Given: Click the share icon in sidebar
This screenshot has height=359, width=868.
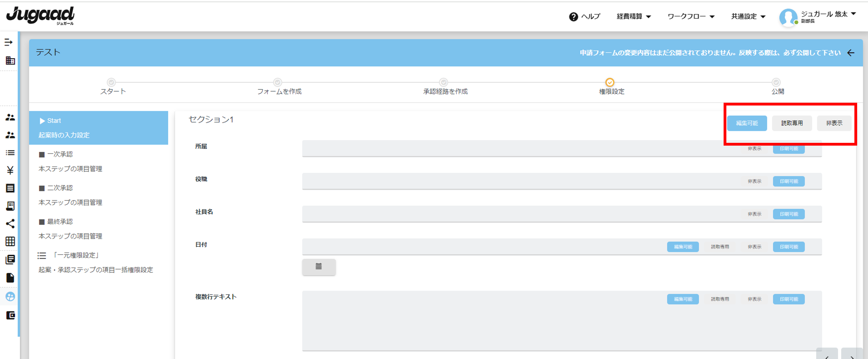Looking at the screenshot, I should (x=10, y=223).
